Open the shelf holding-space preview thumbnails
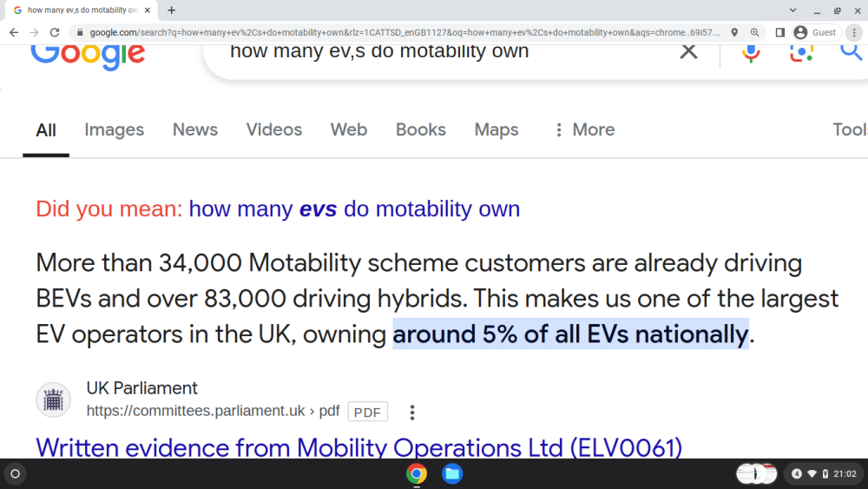This screenshot has width=868, height=489. (x=756, y=474)
